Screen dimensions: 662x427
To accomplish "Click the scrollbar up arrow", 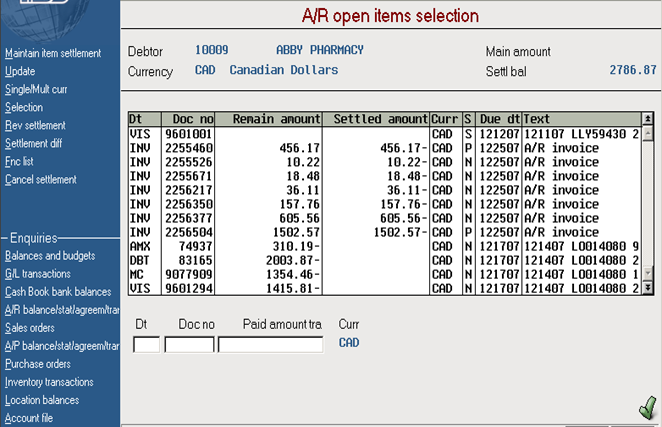I will click(x=648, y=134).
